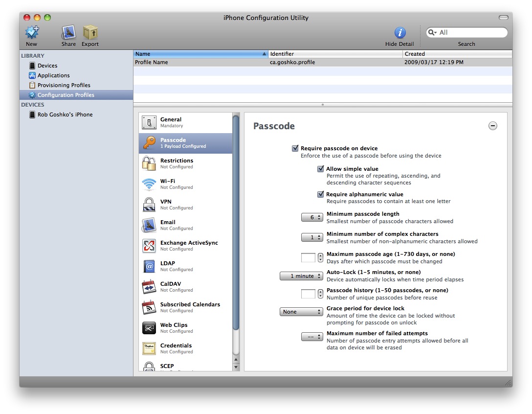Open Minimum passcode length dropdown
532x414 pixels.
pyautogui.click(x=312, y=217)
